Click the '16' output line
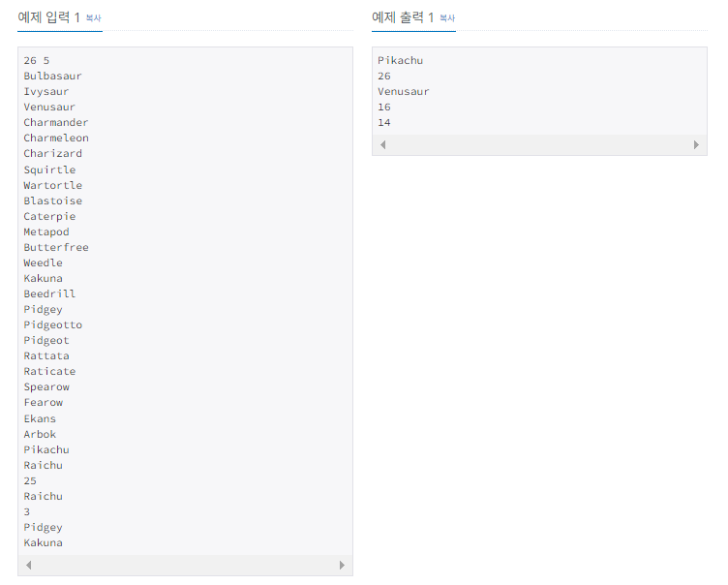The width and height of the screenshot is (728, 585). point(384,107)
